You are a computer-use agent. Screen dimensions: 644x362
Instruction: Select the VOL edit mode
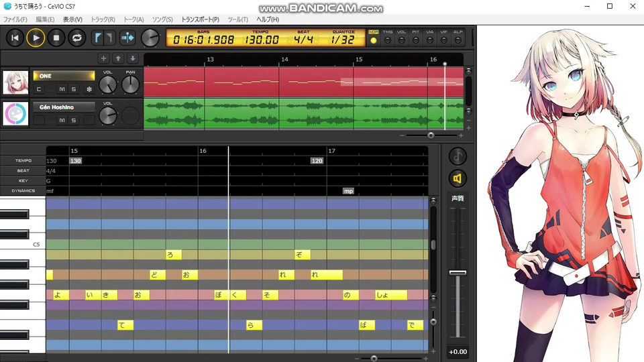tap(402, 37)
